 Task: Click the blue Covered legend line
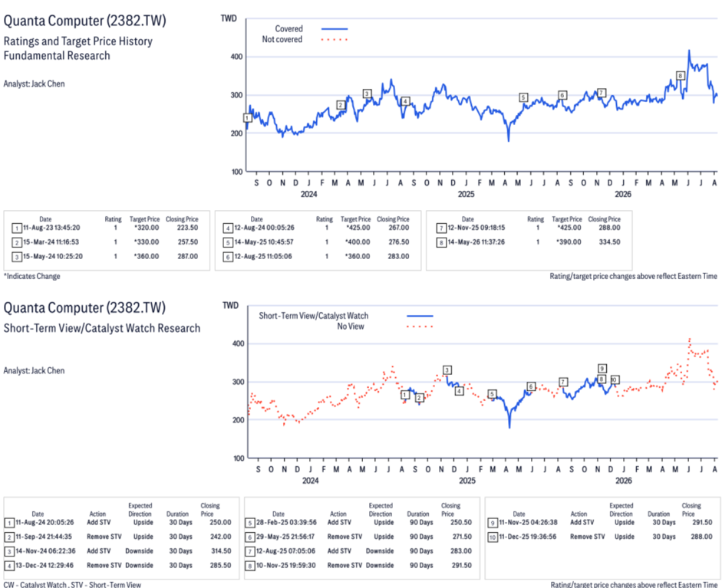335,28
